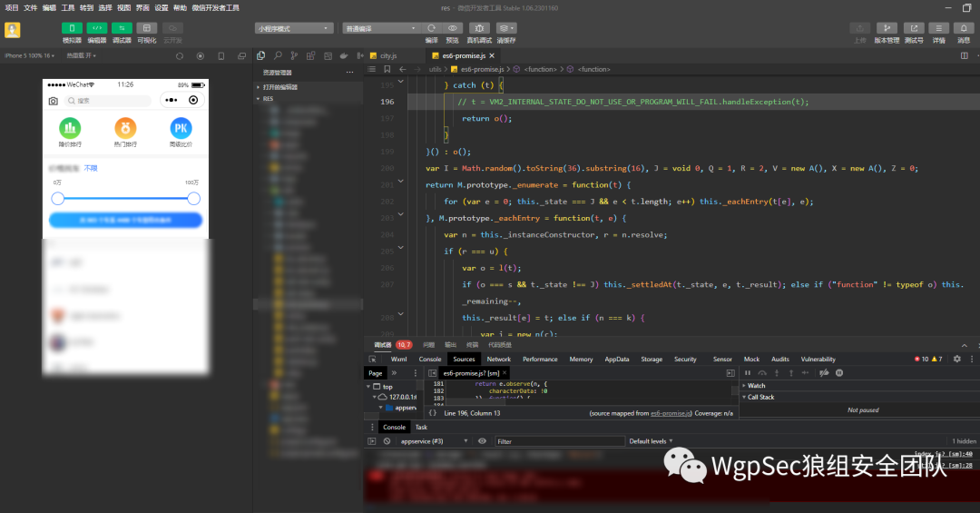The height and width of the screenshot is (513, 980).
Task: Toggle the 调试器 debugger panel button
Action: coord(122,28)
